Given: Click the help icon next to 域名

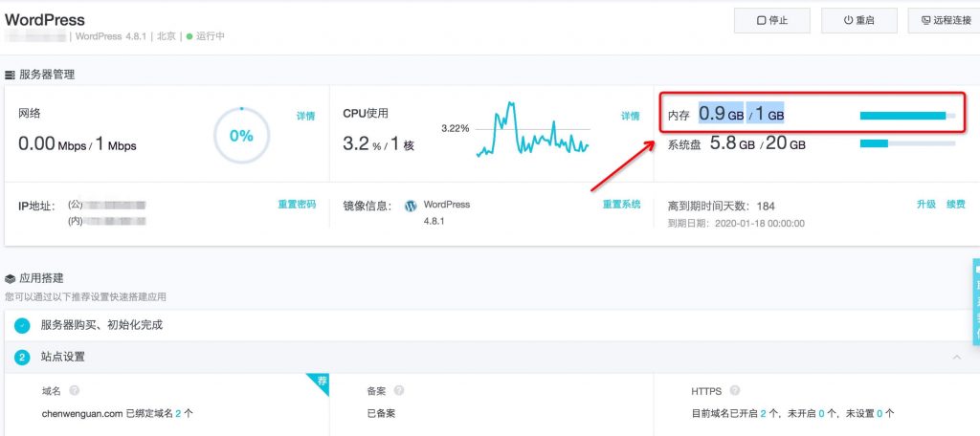Looking at the screenshot, I should (74, 391).
